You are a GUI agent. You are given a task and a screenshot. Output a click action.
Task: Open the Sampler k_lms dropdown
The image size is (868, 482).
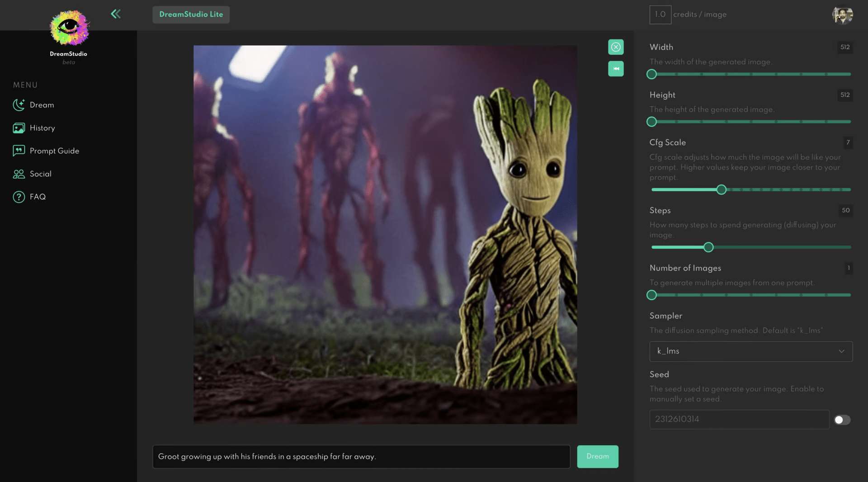[x=750, y=351]
